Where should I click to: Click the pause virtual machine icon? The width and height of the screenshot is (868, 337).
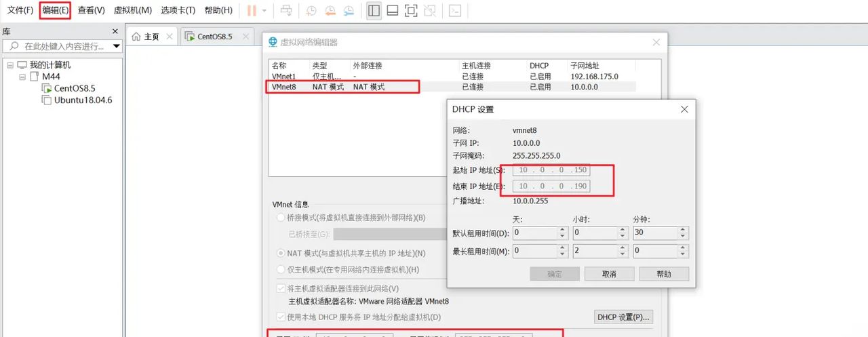[x=252, y=11]
